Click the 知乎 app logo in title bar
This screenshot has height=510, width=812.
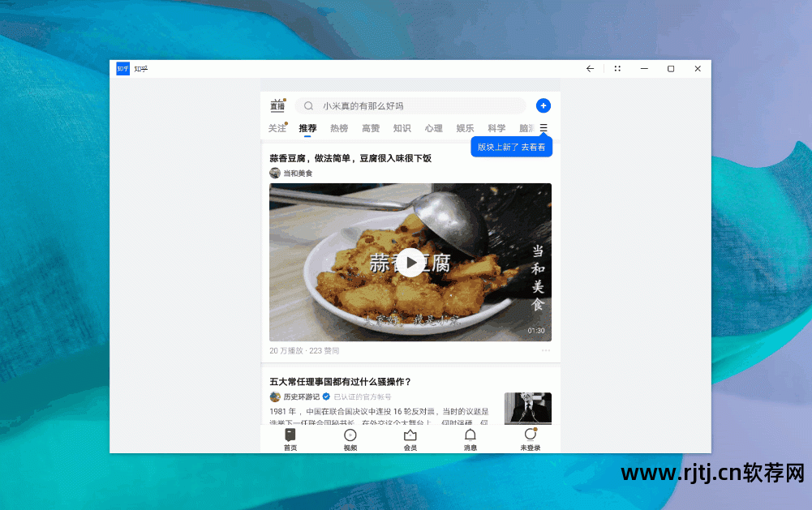pyautogui.click(x=122, y=69)
